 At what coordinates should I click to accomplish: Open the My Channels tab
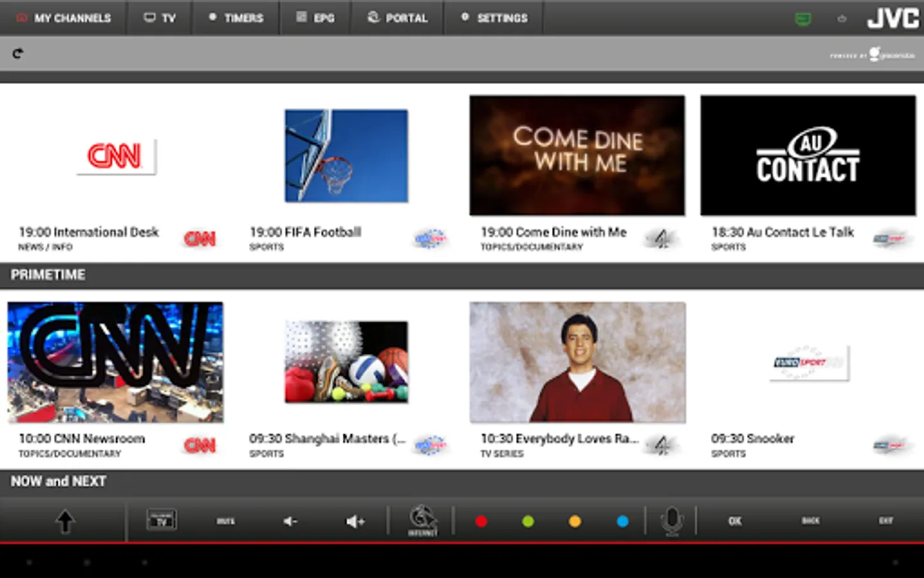coord(64,18)
